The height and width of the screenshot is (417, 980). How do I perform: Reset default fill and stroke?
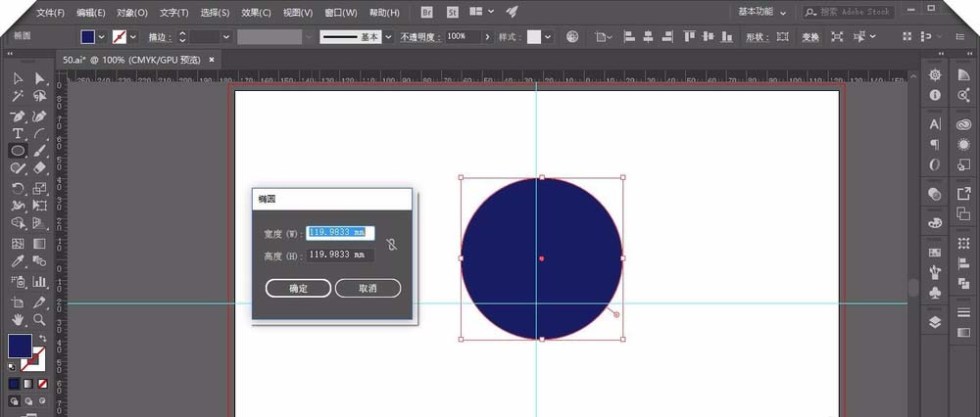pos(12,367)
